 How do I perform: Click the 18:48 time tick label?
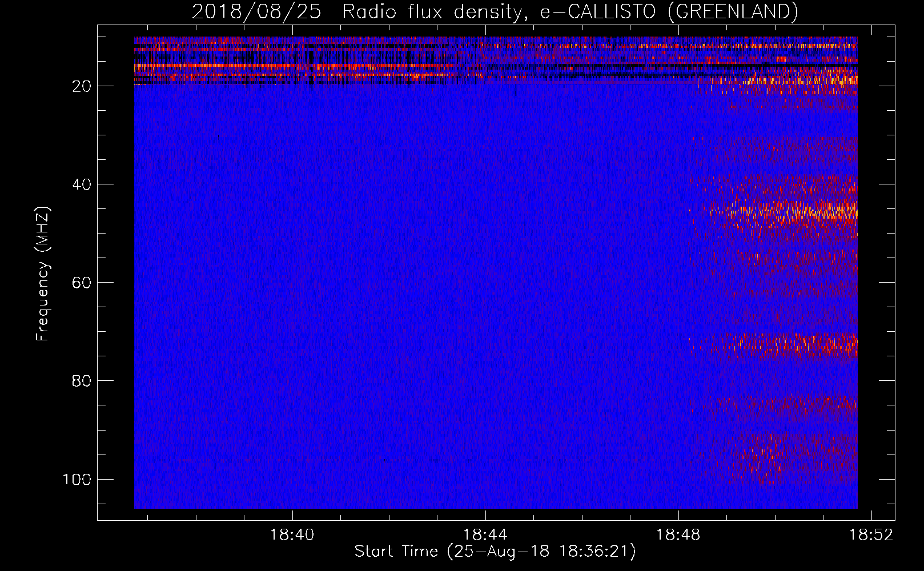click(x=678, y=534)
